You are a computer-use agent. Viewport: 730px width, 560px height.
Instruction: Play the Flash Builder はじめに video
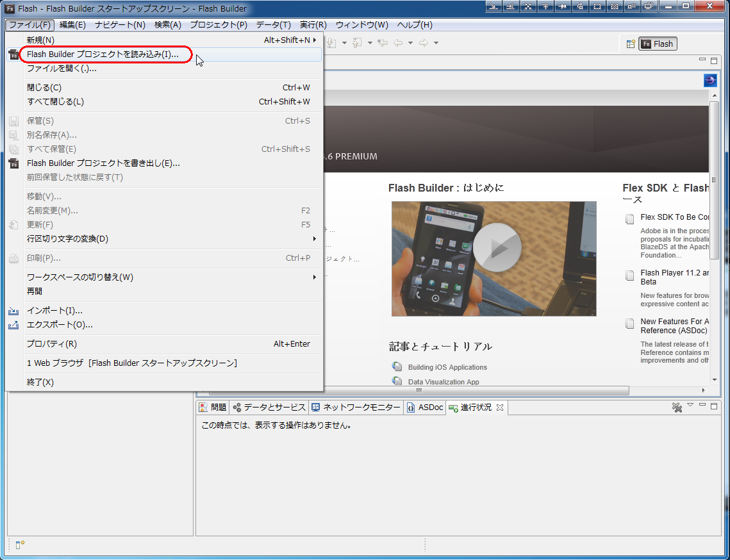coord(497,247)
